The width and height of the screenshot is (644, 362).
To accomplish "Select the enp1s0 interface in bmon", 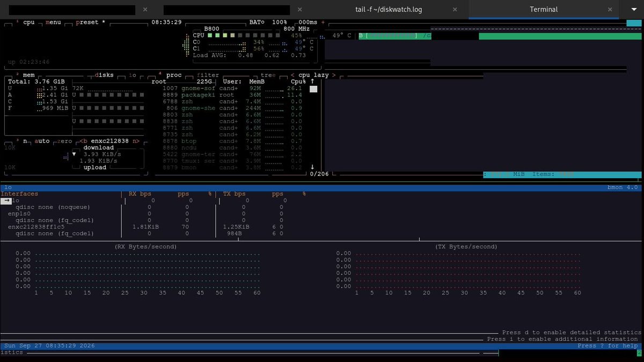I will click(19, 214).
